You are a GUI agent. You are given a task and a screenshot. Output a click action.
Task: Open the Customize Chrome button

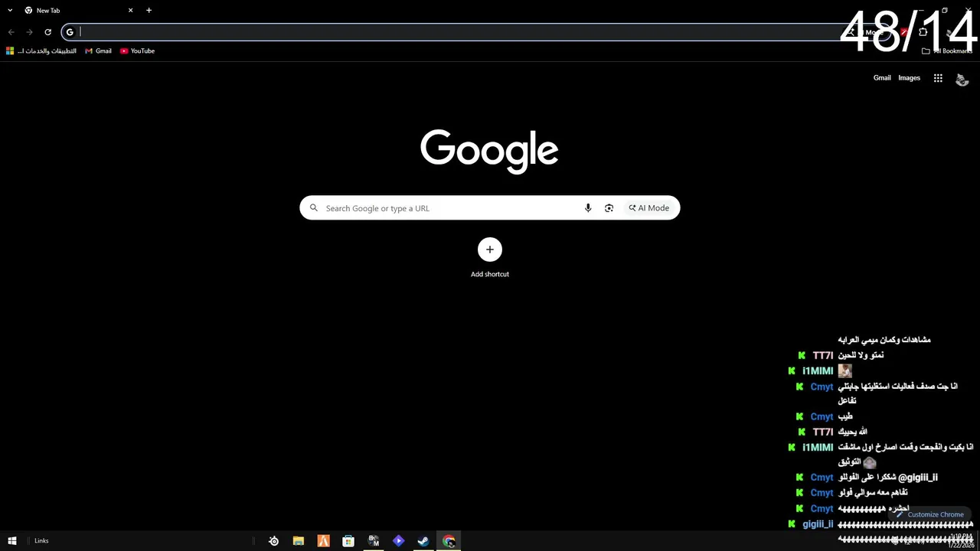point(929,515)
